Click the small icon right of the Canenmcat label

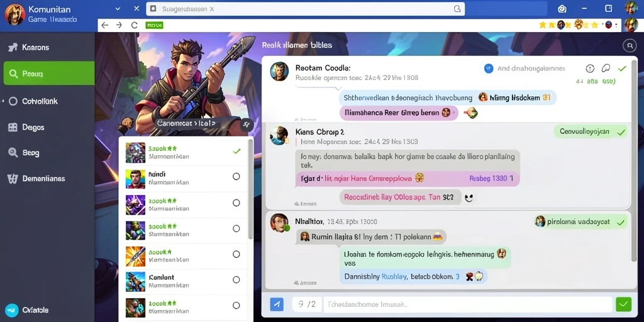pos(247,124)
